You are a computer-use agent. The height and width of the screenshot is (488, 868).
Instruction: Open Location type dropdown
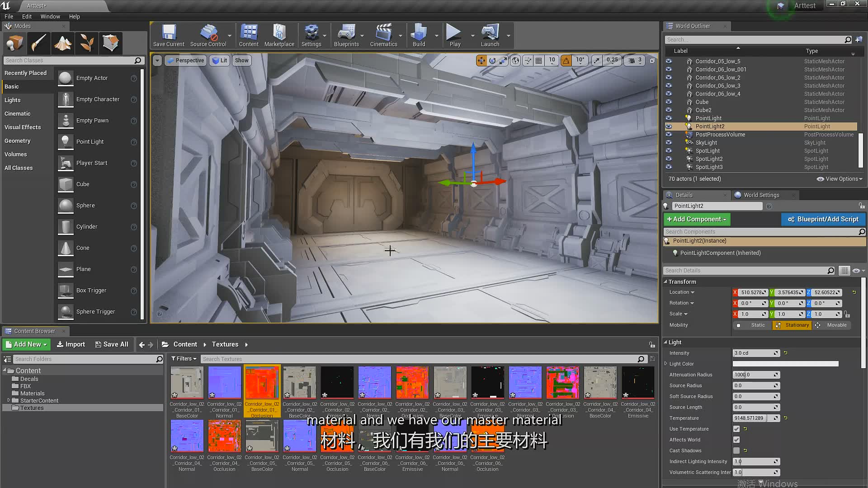coord(682,292)
